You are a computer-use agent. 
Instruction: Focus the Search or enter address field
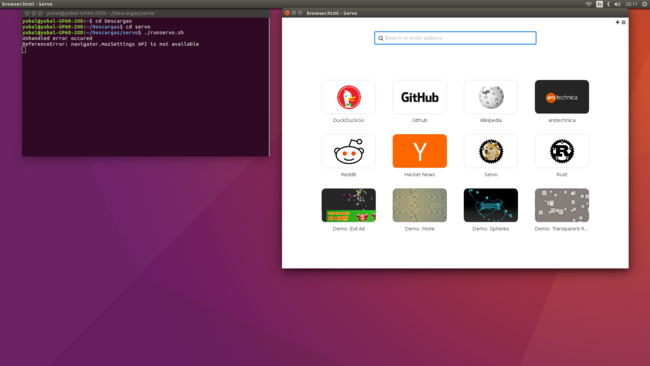[455, 38]
